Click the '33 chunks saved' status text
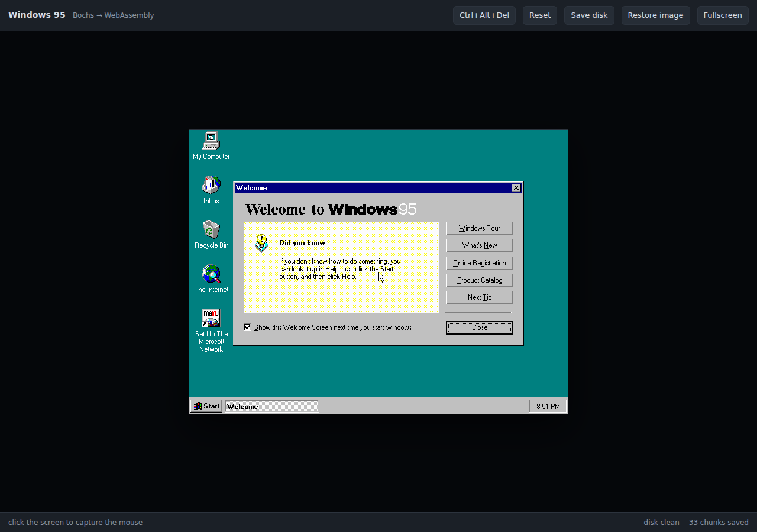This screenshot has width=757, height=532. pyautogui.click(x=719, y=523)
